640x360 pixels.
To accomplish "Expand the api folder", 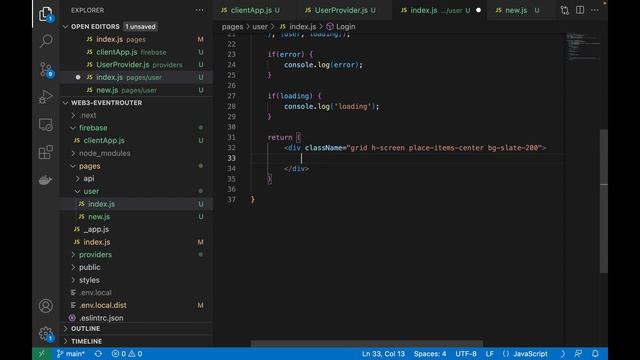I will (x=78, y=179).
